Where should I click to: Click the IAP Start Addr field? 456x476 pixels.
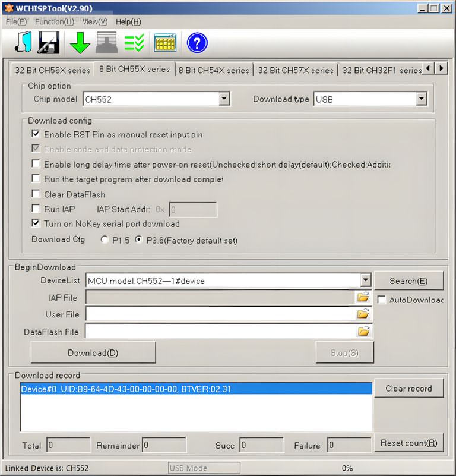193,209
